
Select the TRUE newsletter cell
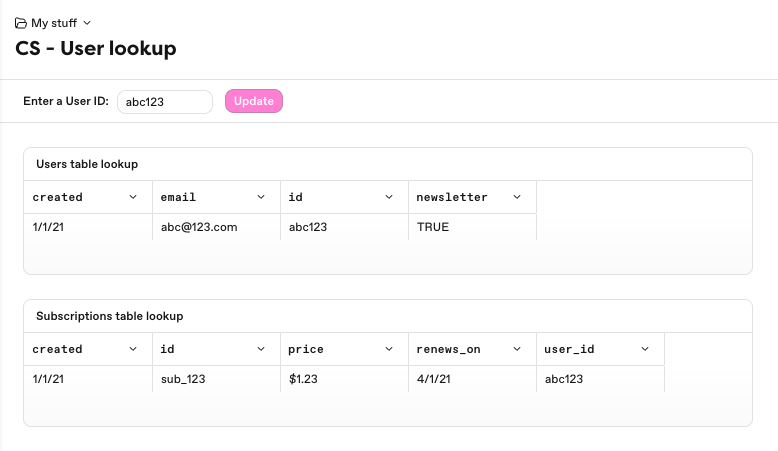(x=472, y=227)
